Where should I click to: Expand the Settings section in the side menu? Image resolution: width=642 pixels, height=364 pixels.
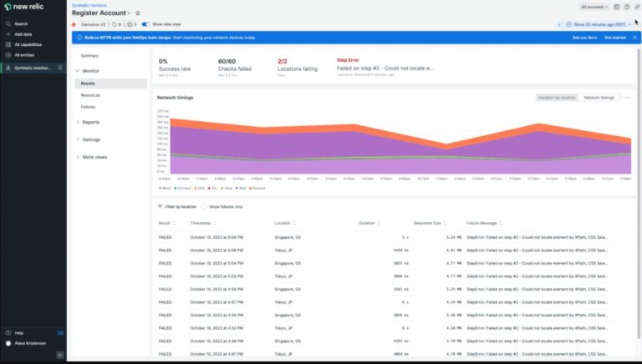coord(91,139)
